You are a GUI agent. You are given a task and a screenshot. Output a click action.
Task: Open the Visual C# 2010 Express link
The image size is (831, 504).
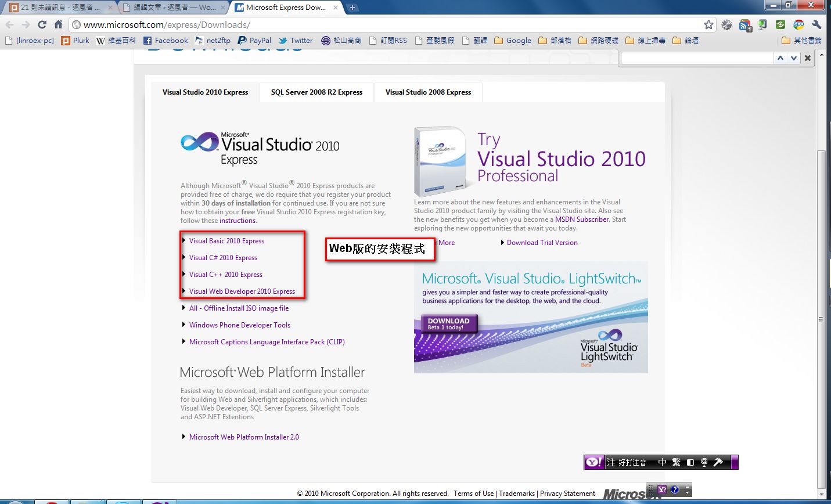(x=223, y=257)
